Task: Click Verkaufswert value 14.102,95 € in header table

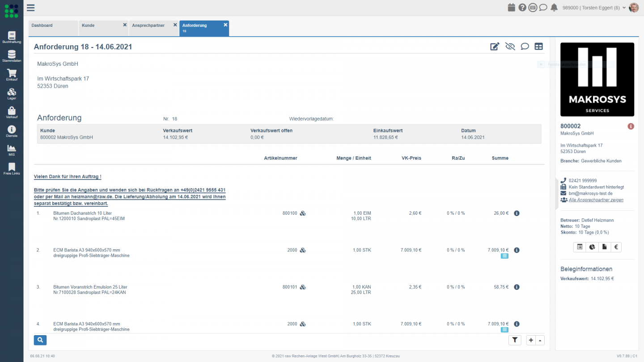Action: click(x=175, y=137)
